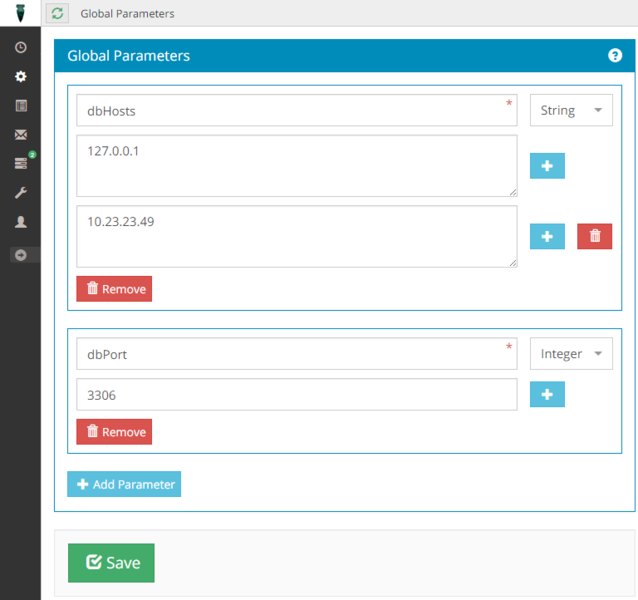The width and height of the screenshot is (638, 600).
Task: Delete the 10.23.23.49 value with trash
Action: point(594,236)
